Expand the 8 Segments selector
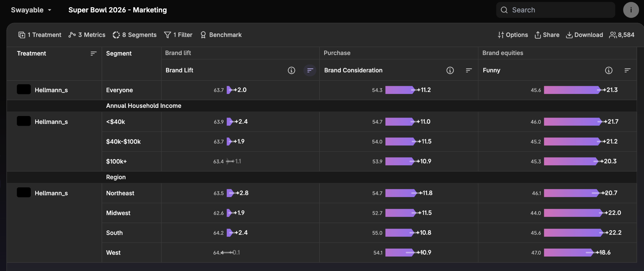This screenshot has height=271, width=644. click(135, 35)
